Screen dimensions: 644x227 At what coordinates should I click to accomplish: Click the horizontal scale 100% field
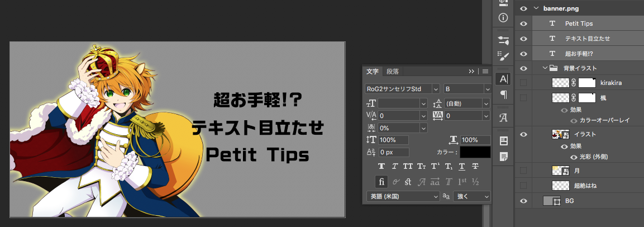(475, 140)
